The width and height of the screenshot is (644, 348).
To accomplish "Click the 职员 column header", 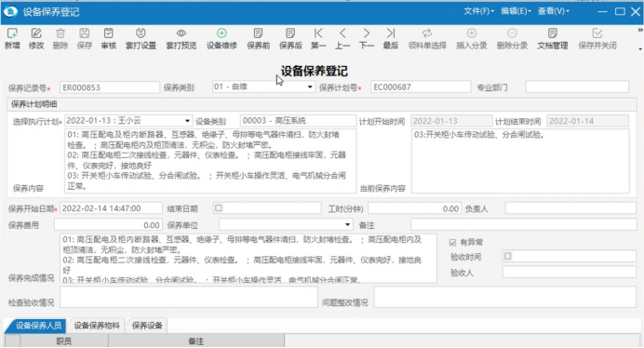I will click(64, 341).
